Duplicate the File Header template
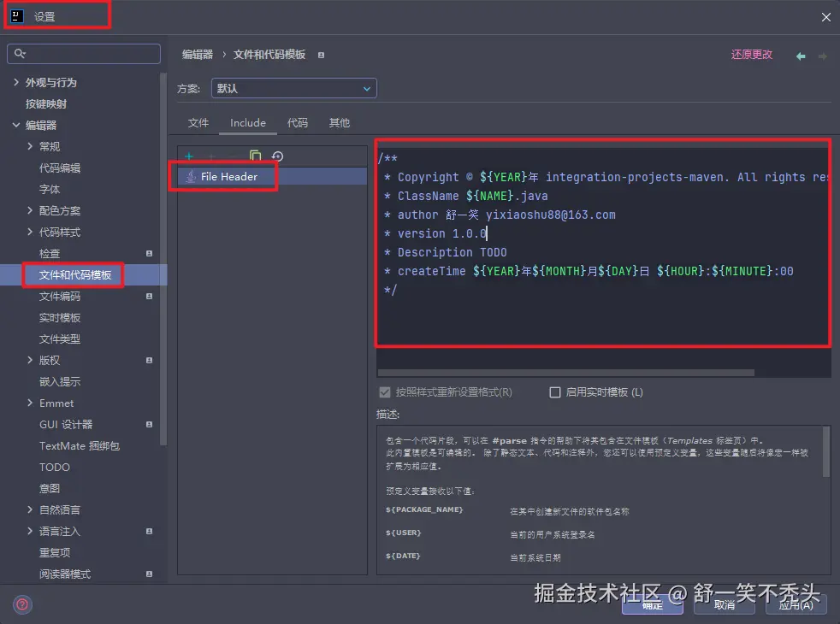The image size is (840, 624). 255,156
